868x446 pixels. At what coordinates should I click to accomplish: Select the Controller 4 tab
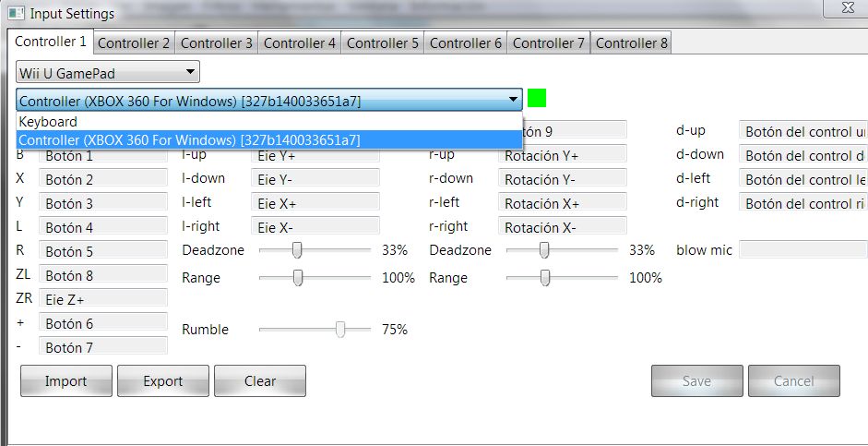[300, 43]
